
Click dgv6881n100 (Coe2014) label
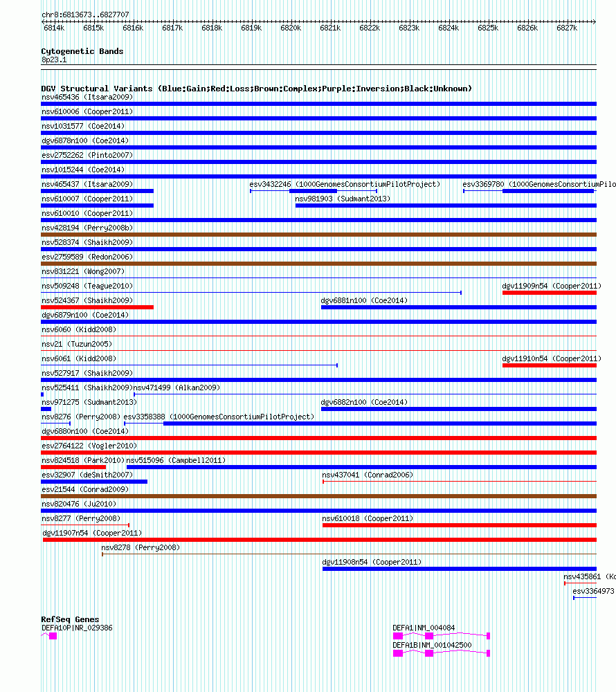coord(364,301)
